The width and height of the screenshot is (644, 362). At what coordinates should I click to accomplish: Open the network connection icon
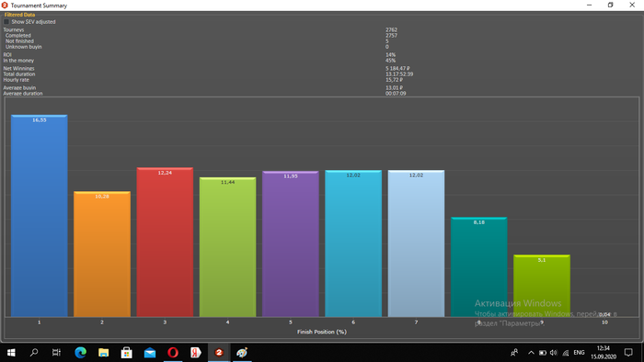[x=566, y=353]
